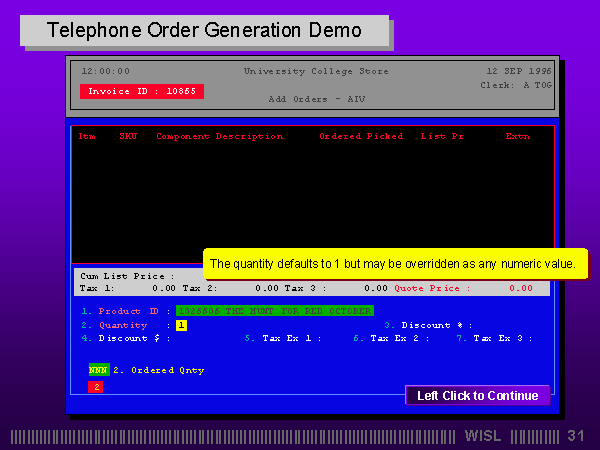Click the Telephone Order Generation Demo title
Viewport: 600px width, 450px height.
pyautogui.click(x=204, y=30)
